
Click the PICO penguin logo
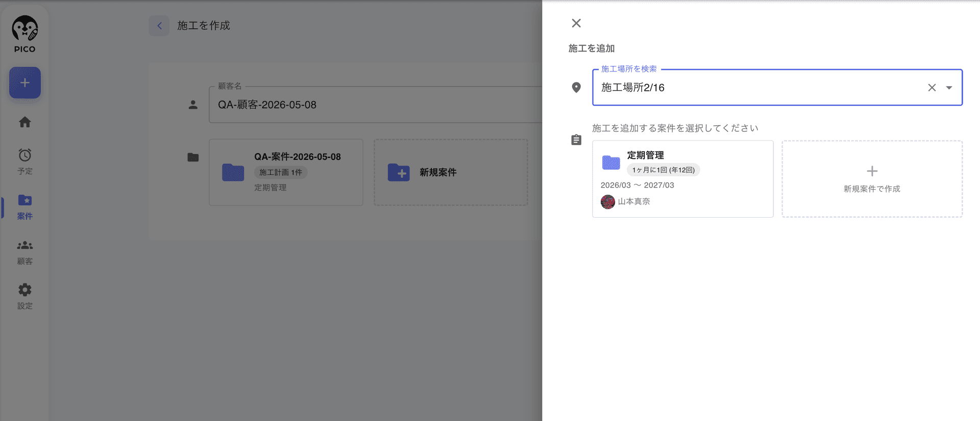click(24, 34)
